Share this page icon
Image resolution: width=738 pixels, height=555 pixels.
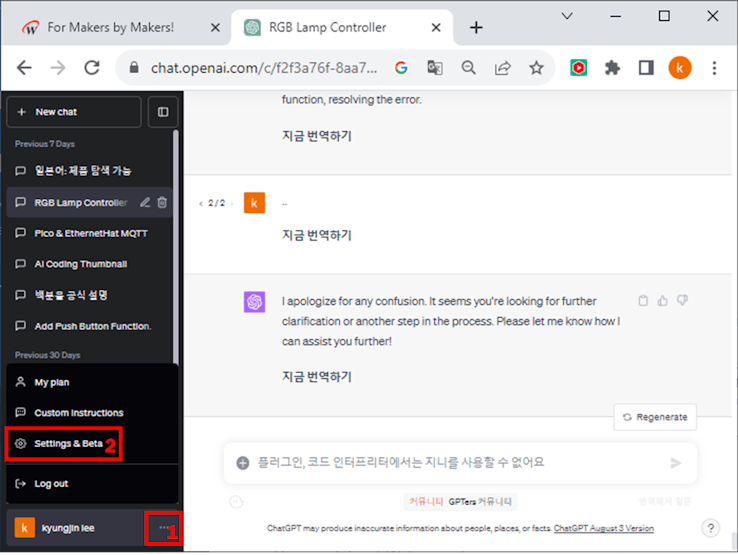[x=502, y=68]
